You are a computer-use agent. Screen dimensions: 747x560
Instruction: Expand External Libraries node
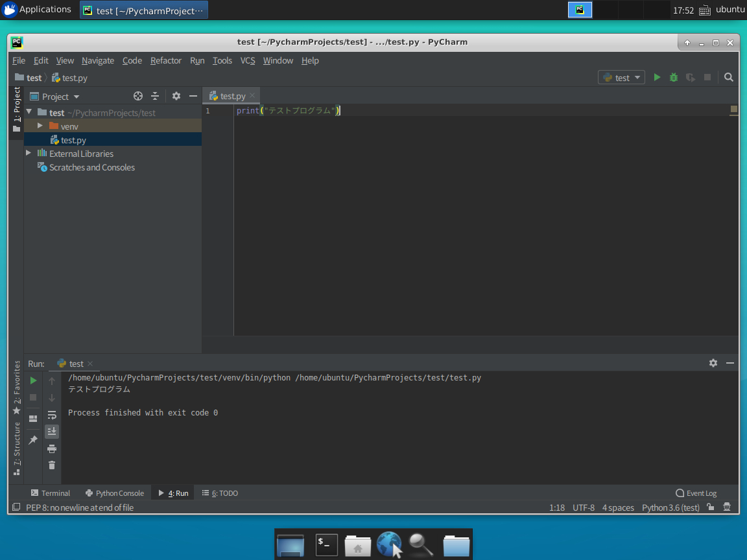[29, 153]
